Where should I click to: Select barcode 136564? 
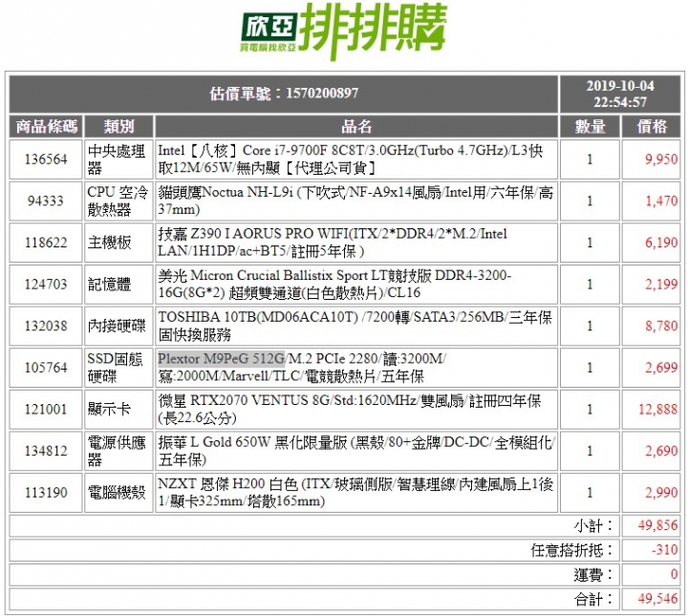pos(46,159)
